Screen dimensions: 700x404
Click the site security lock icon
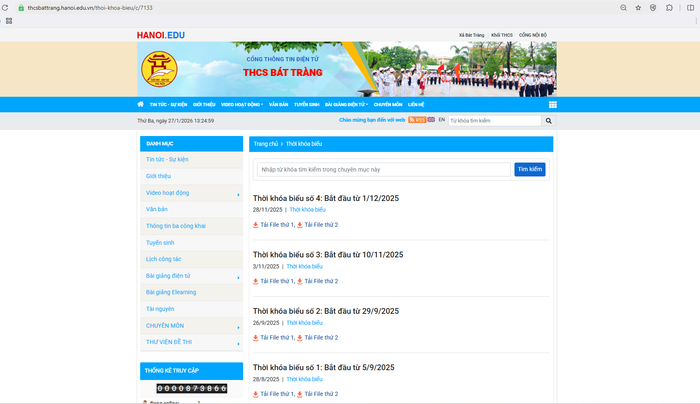point(21,8)
